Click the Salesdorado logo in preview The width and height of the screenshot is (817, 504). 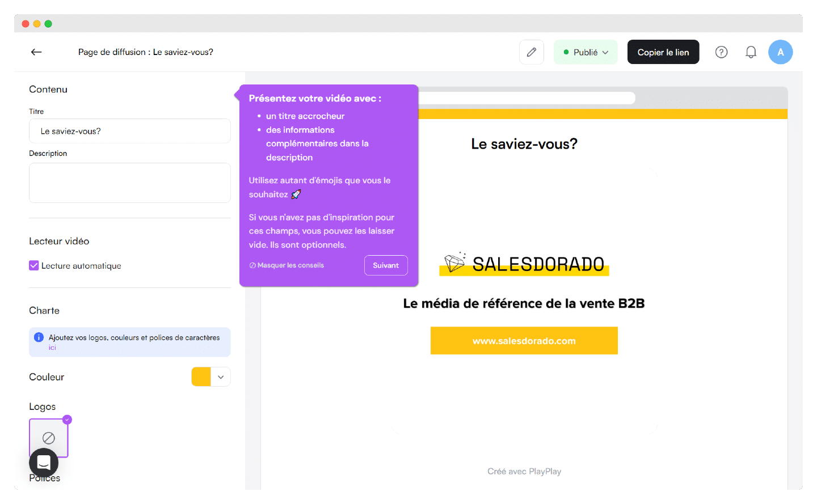[524, 264]
